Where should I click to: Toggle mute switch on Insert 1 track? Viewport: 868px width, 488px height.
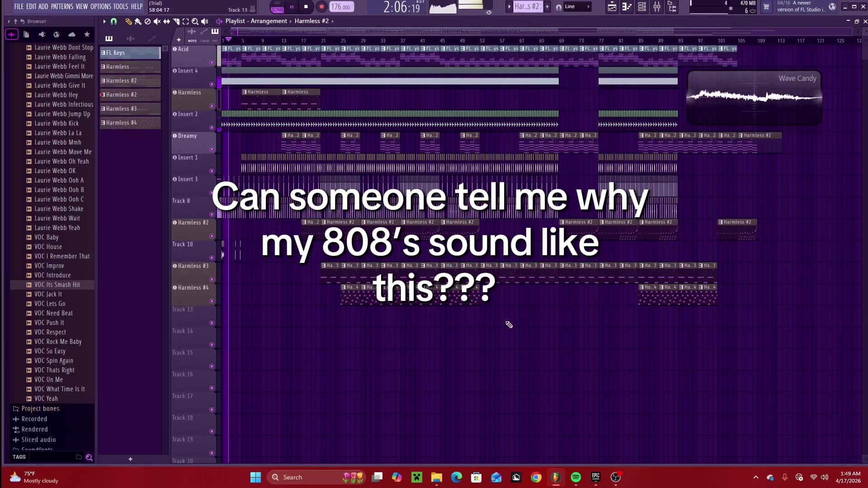pyautogui.click(x=212, y=171)
